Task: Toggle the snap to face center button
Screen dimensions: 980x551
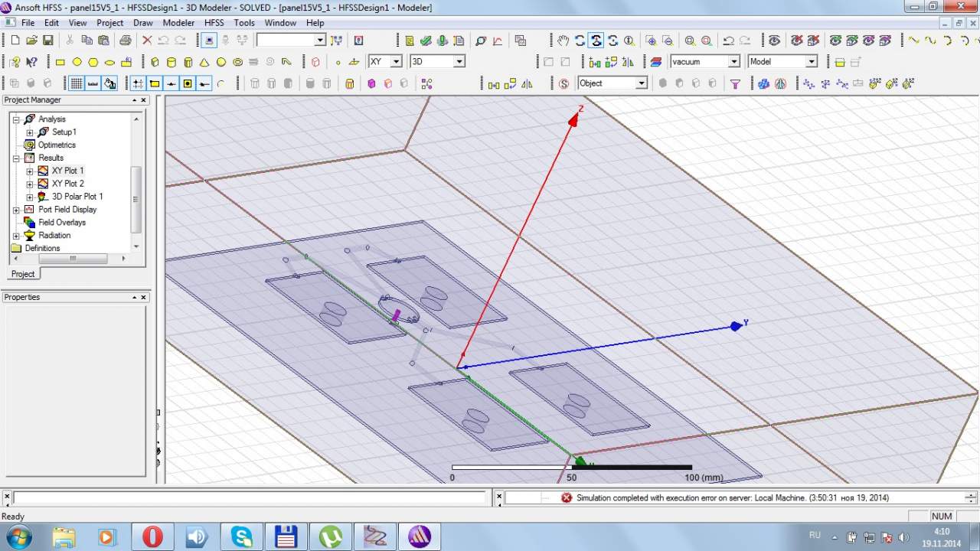Action: (188, 83)
